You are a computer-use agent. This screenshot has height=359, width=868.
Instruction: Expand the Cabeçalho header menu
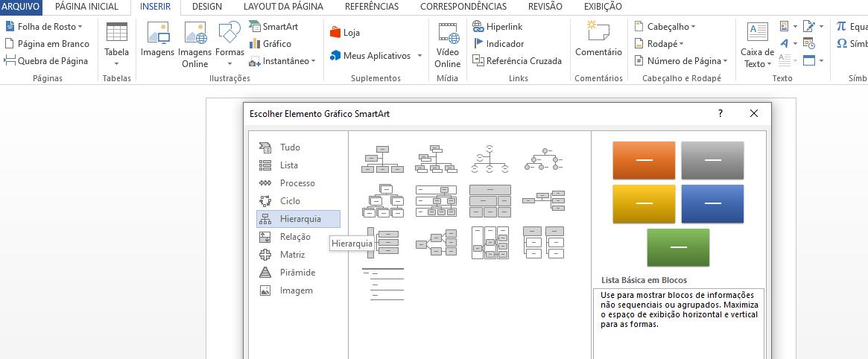tap(665, 27)
